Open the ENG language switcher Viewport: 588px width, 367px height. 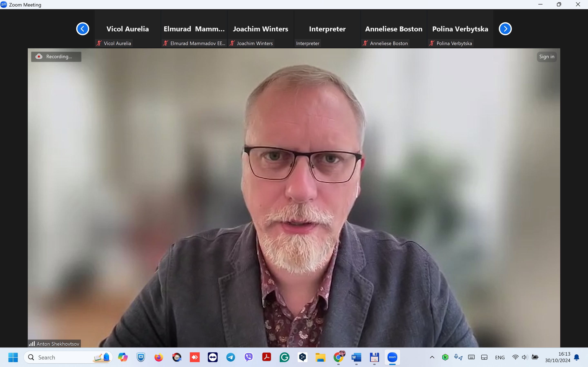[x=500, y=358]
